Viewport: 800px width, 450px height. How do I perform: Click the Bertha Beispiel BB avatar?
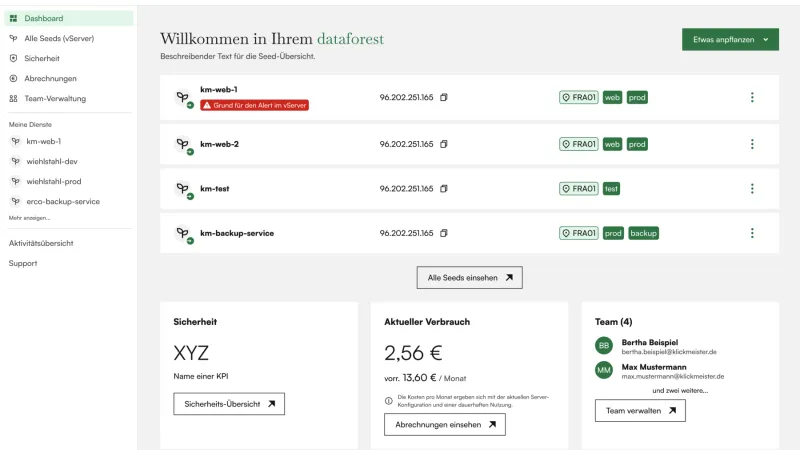click(604, 346)
